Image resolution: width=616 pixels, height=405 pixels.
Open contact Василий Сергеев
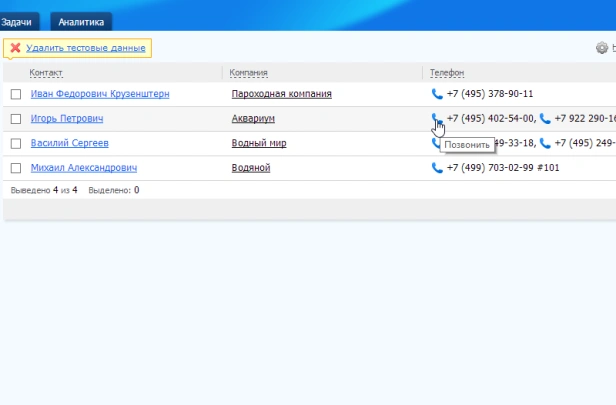pyautogui.click(x=70, y=143)
